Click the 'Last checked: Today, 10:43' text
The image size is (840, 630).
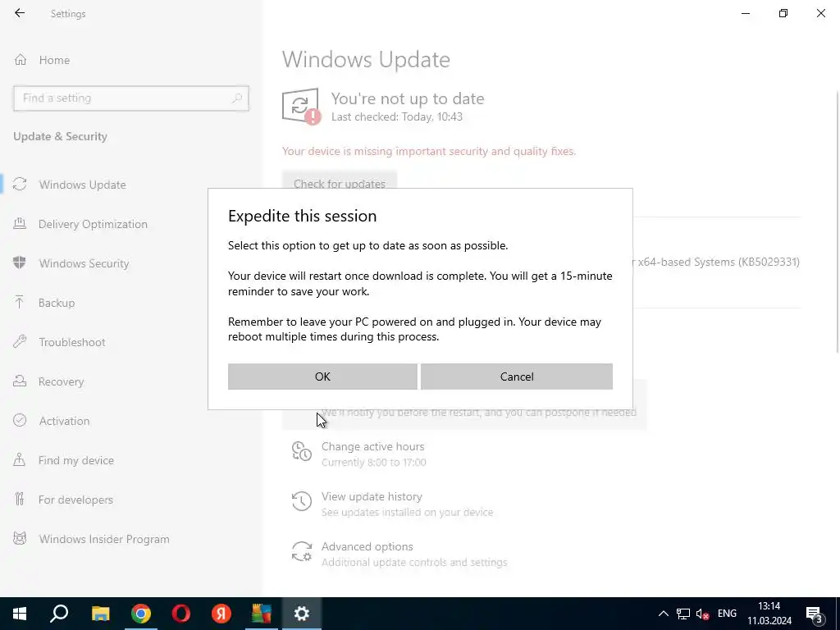click(397, 116)
